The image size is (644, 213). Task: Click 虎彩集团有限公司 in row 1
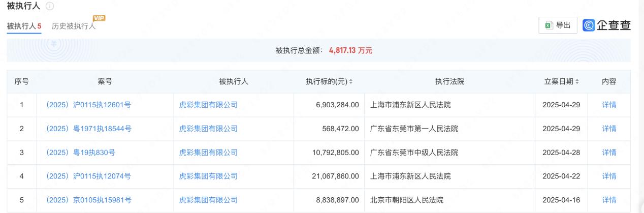[x=208, y=105]
